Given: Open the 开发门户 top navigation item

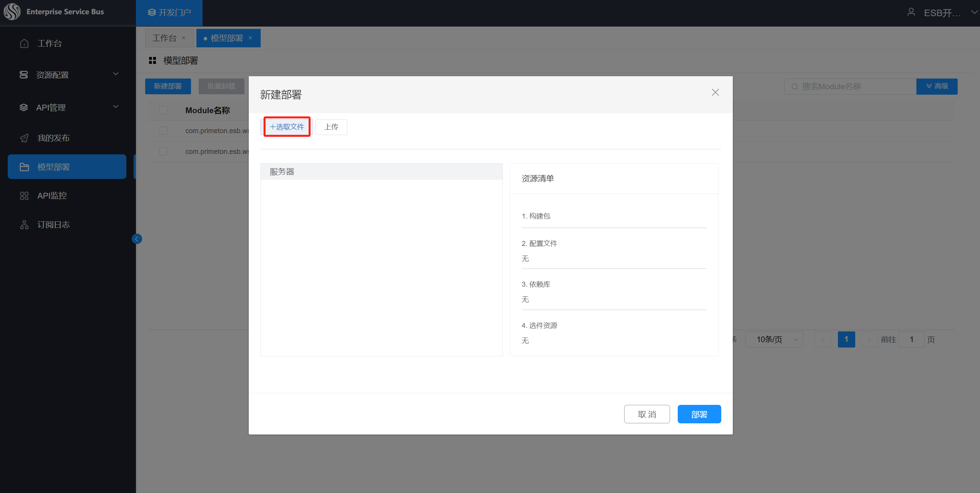Looking at the screenshot, I should click(x=169, y=13).
